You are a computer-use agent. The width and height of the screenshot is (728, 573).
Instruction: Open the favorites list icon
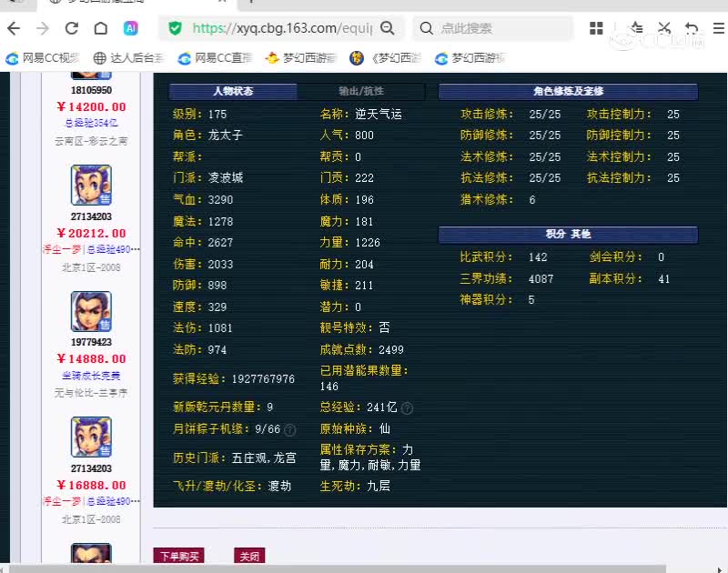coord(636,28)
